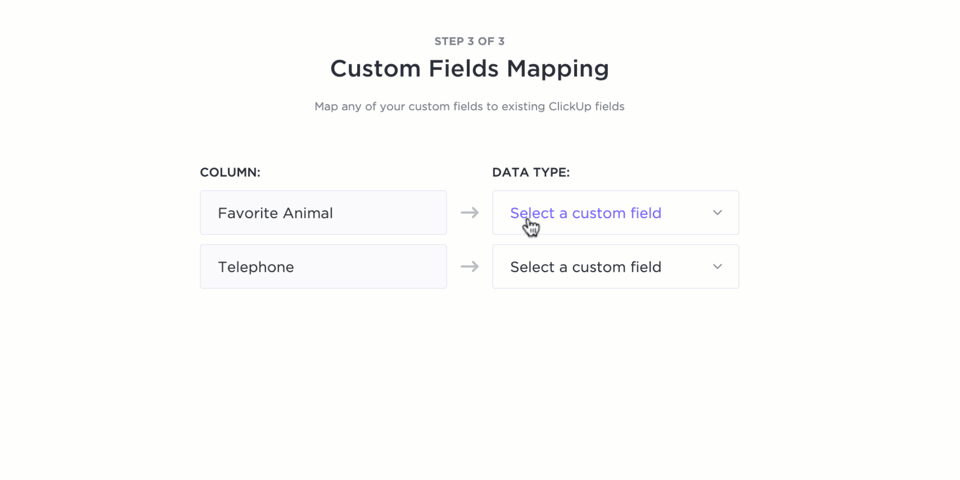Viewport: 960px width, 480px height.
Task: Click the 'STEP 3 OF 3' indicator
Action: click(469, 41)
